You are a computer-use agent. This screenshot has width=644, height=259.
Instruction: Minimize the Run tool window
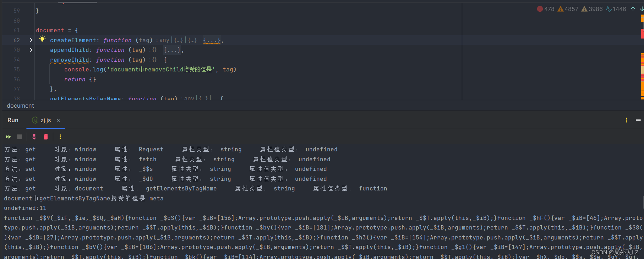[x=638, y=120]
